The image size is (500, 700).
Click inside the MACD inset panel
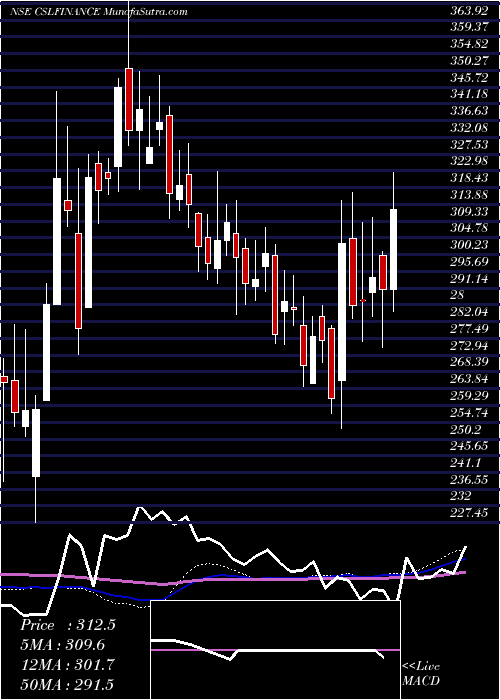(275, 650)
